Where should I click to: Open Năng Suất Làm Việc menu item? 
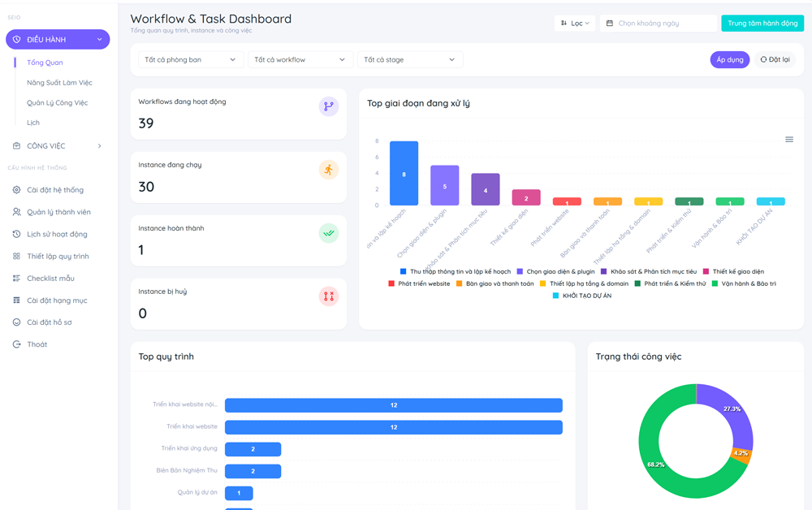click(59, 83)
